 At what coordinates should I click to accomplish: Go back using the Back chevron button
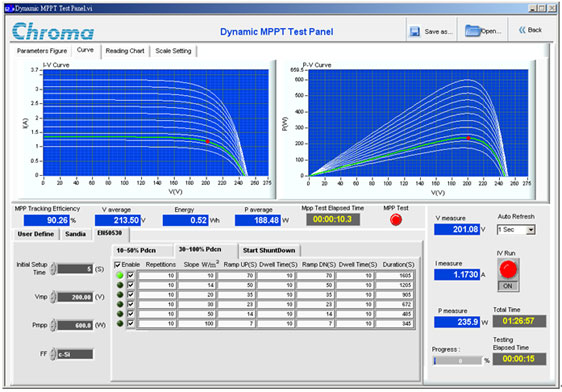point(530,30)
